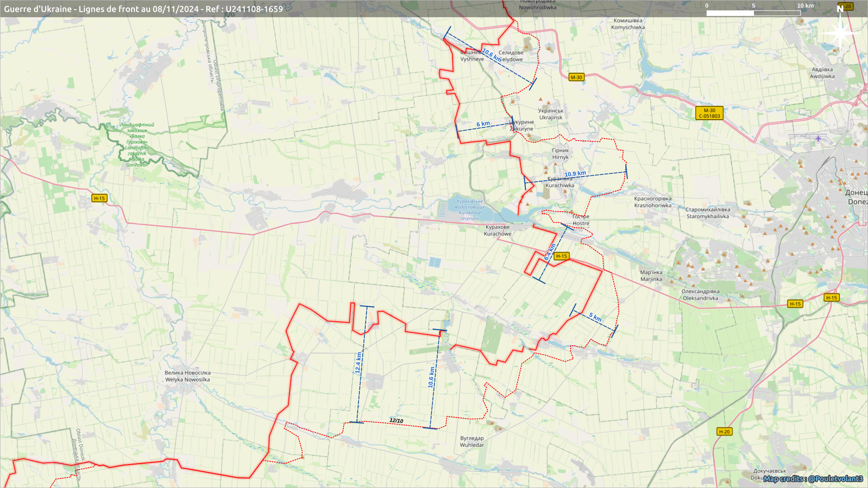868x488 pixels.
Task: Click the airport plane icon near Donetsk
Action: pyautogui.click(x=818, y=138)
